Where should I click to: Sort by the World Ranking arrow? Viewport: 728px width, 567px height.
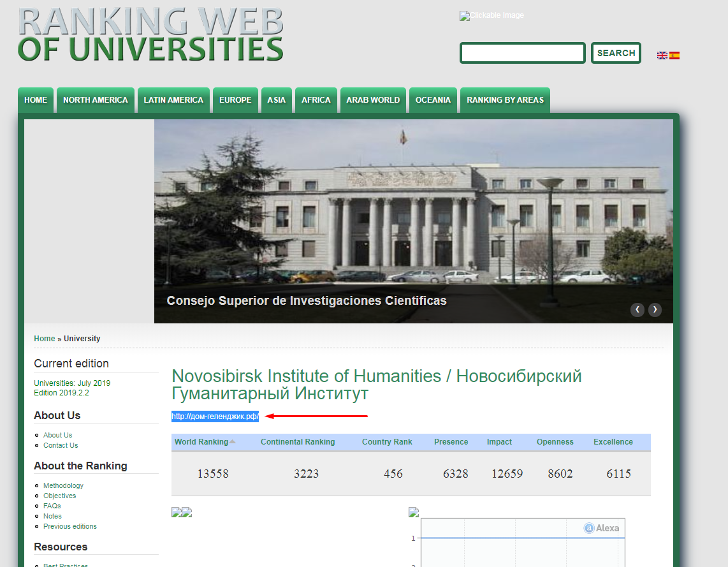click(233, 441)
